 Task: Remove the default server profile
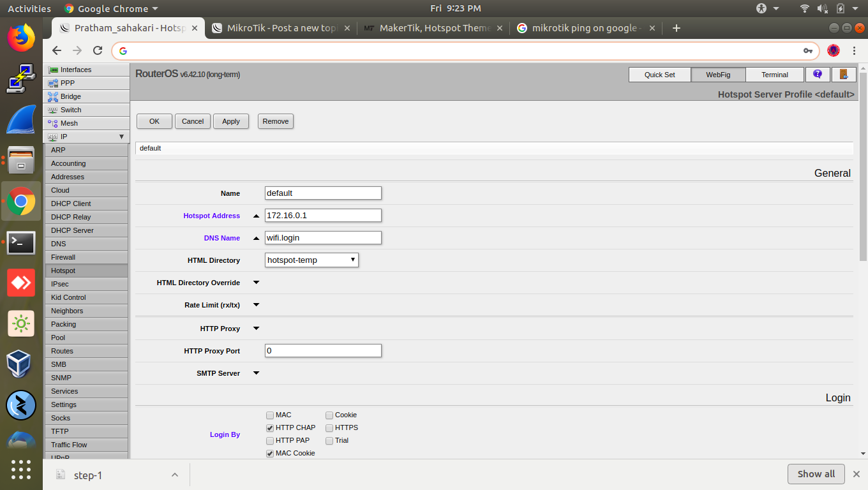coord(276,121)
